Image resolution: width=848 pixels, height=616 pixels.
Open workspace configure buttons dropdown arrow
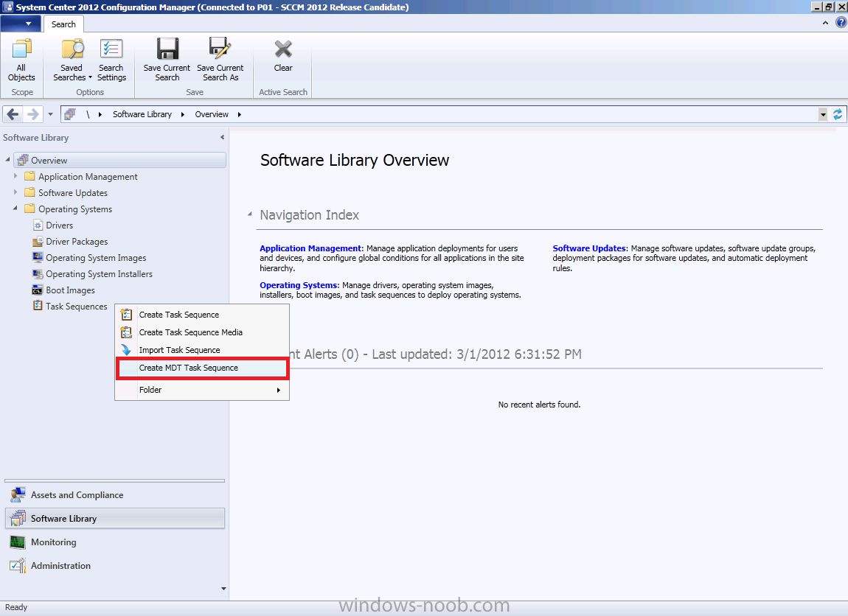pos(223,589)
